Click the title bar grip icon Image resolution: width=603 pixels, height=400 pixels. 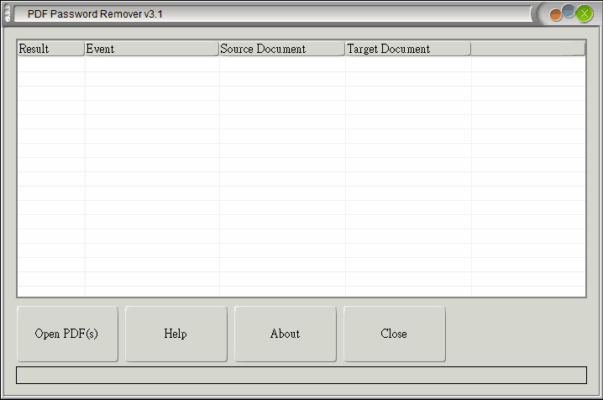click(x=7, y=14)
